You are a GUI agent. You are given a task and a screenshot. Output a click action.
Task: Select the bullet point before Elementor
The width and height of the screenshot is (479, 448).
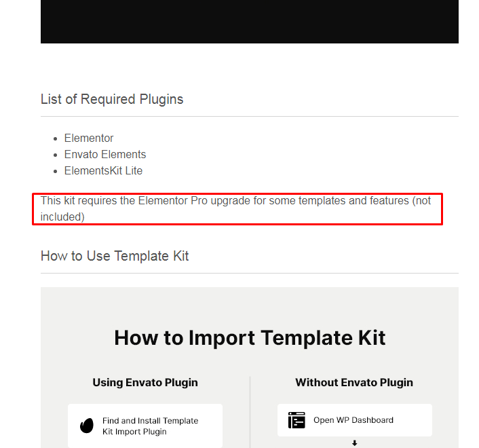55,138
